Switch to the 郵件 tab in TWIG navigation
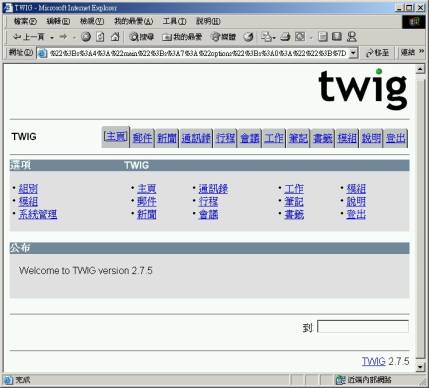429x388 pixels. click(x=142, y=137)
